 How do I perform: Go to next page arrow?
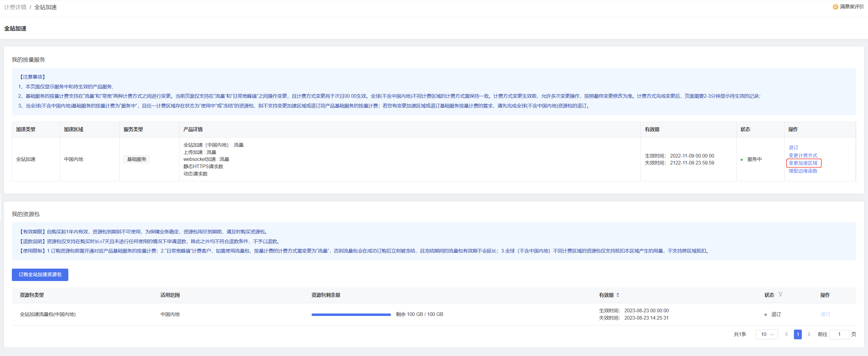click(809, 334)
